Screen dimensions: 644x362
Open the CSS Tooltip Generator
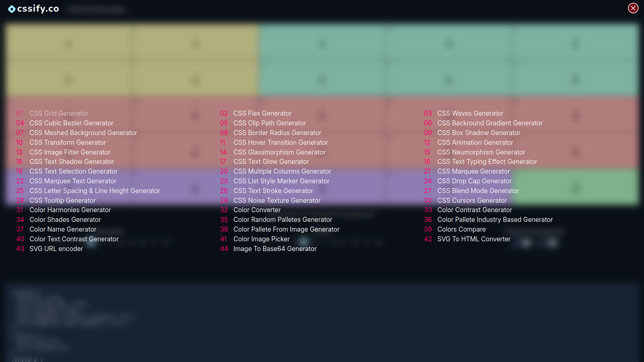point(62,200)
